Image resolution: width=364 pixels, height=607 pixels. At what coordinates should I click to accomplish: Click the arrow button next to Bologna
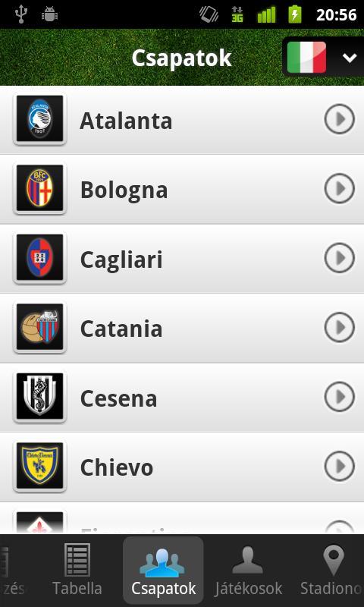pyautogui.click(x=339, y=188)
